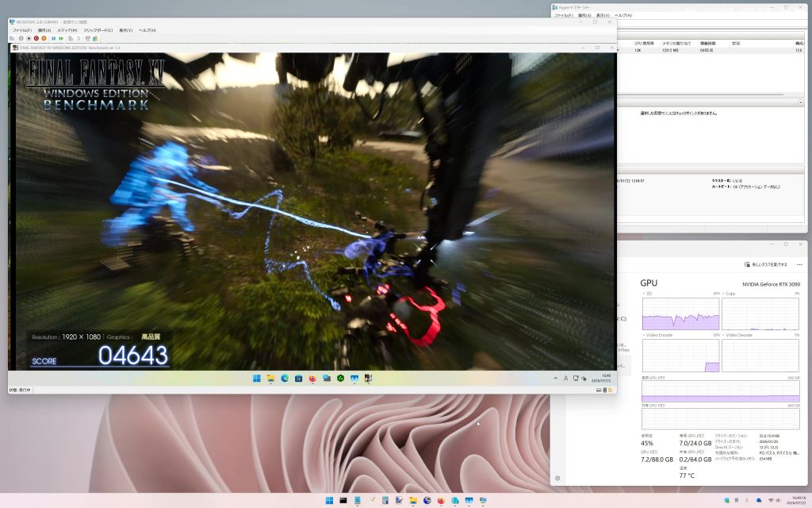Open the 操作(A) menu in the VM connection window
This screenshot has height=508, width=812.
44,31
